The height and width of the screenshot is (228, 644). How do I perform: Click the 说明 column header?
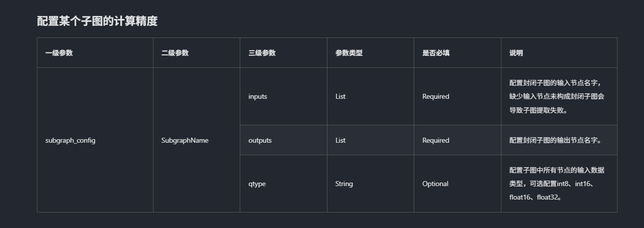516,53
